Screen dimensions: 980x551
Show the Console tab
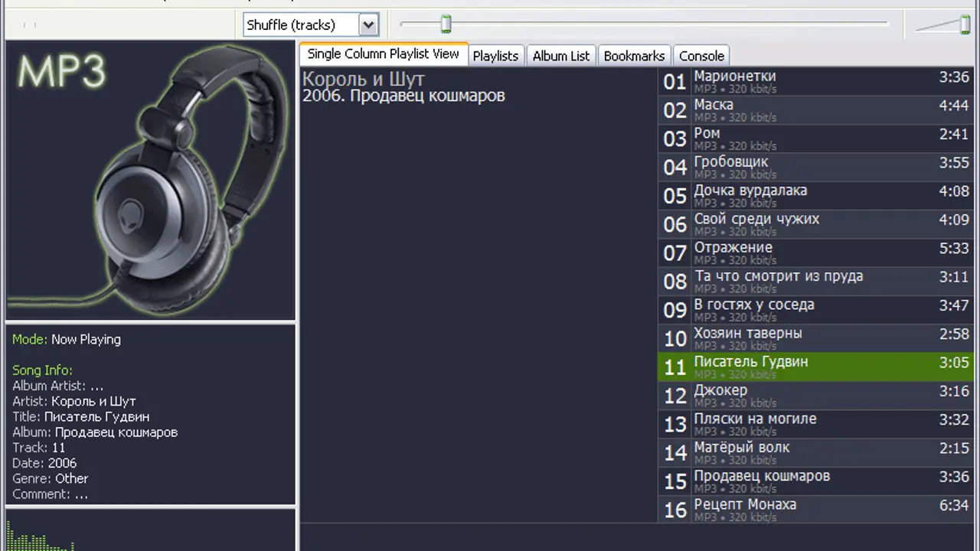(x=701, y=56)
